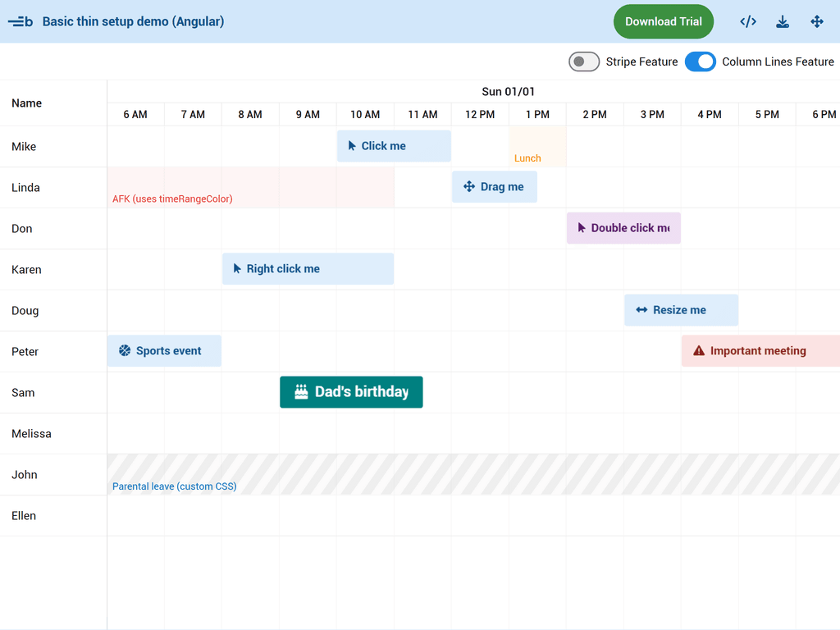Click the Name column header
The width and height of the screenshot is (840, 630).
point(27,103)
